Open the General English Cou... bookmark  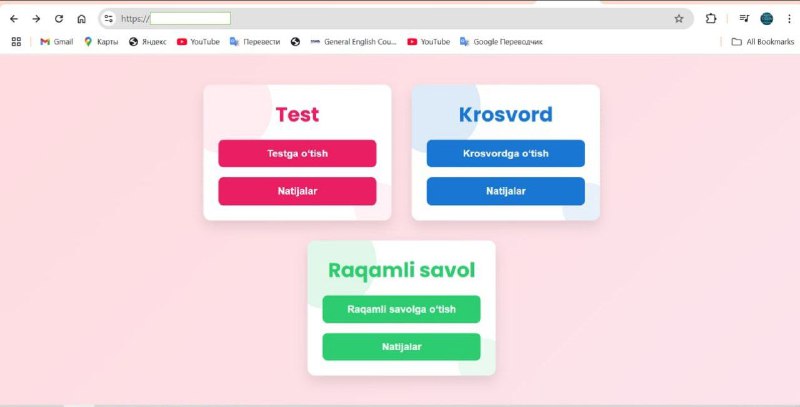[353, 42]
